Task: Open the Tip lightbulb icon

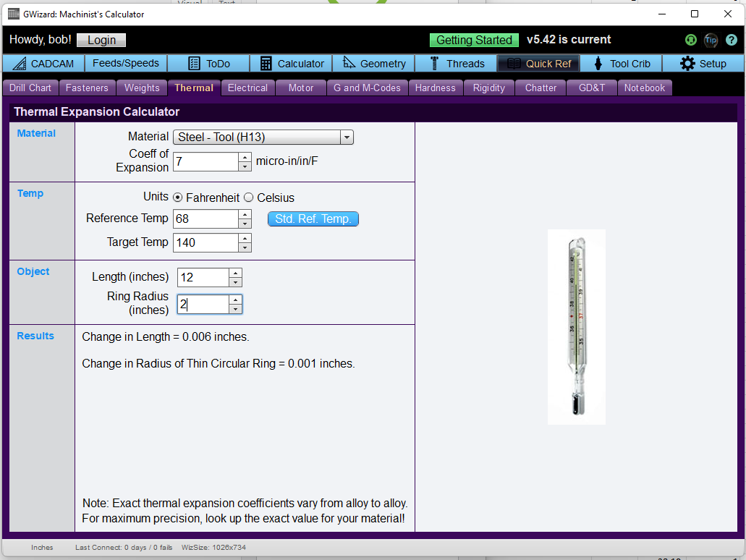Action: (x=711, y=40)
